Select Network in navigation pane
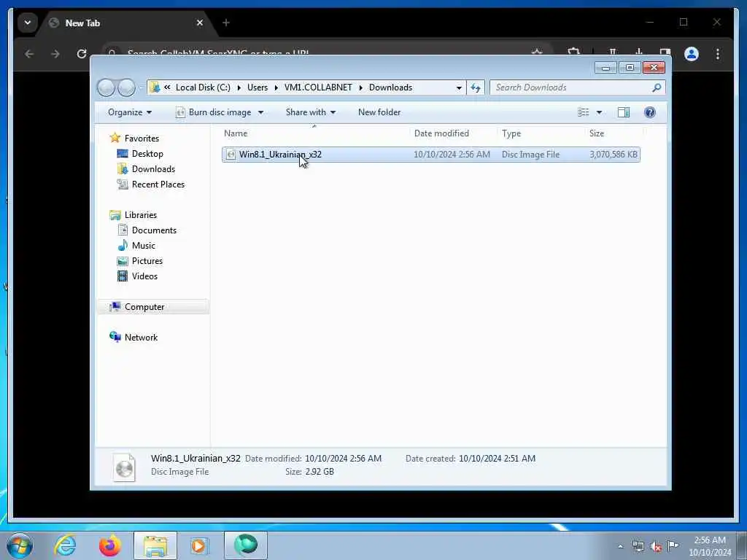 141,338
